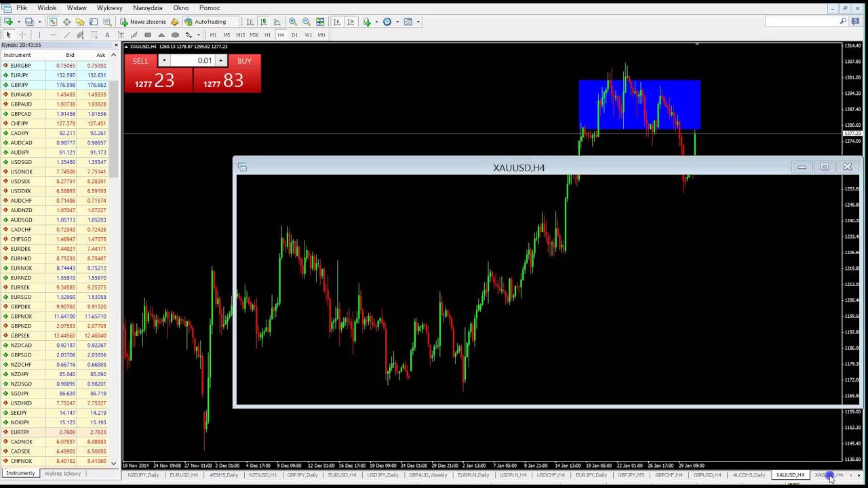Viewport: 868px width, 488px height.
Task: Open the chart periods clock icon
Action: [387, 22]
